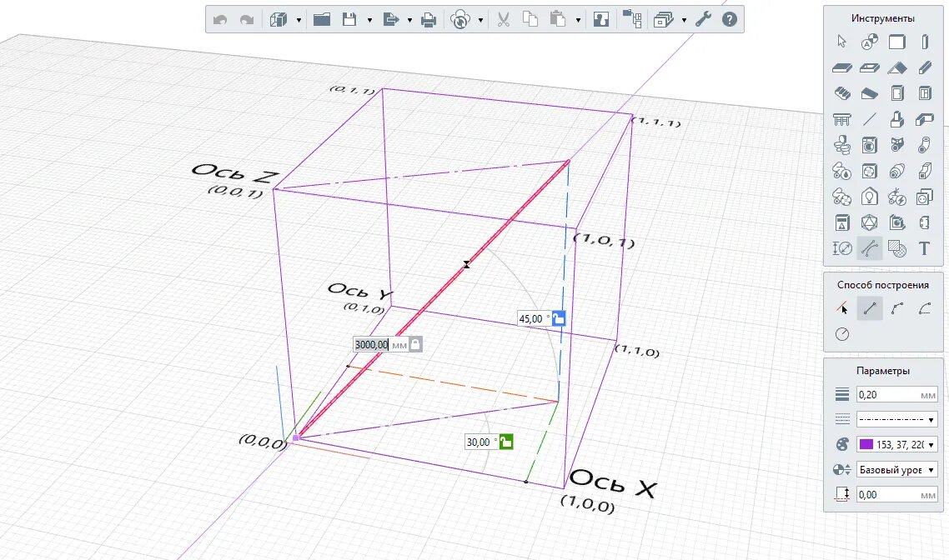Image resolution: width=949 pixels, height=560 pixels.
Task: Choose the three-point arc construction method
Action: tap(897, 308)
